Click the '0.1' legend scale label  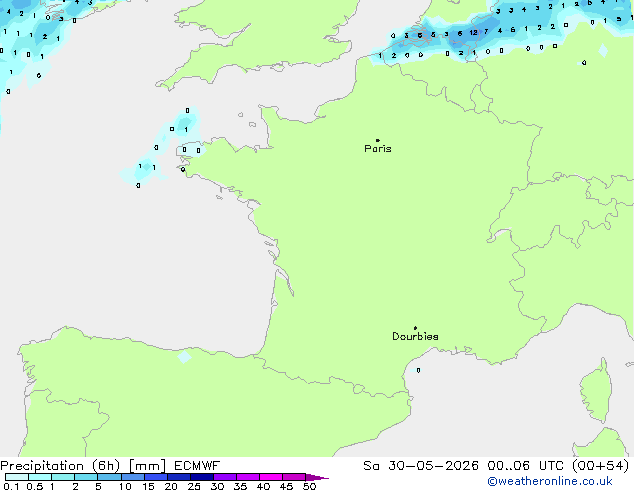coord(11,486)
